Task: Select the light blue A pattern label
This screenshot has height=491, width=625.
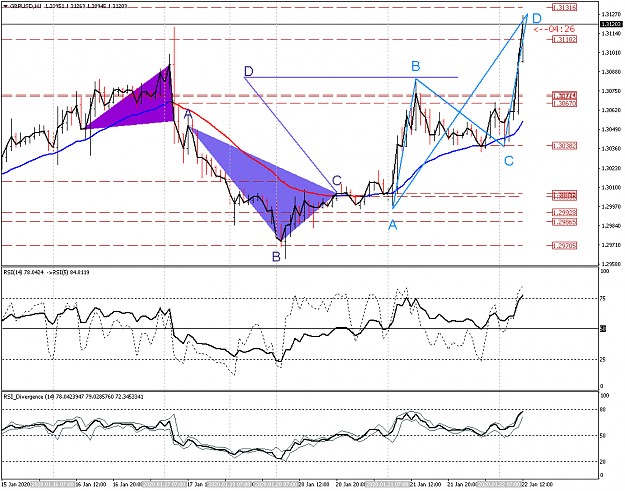Action: [x=393, y=225]
